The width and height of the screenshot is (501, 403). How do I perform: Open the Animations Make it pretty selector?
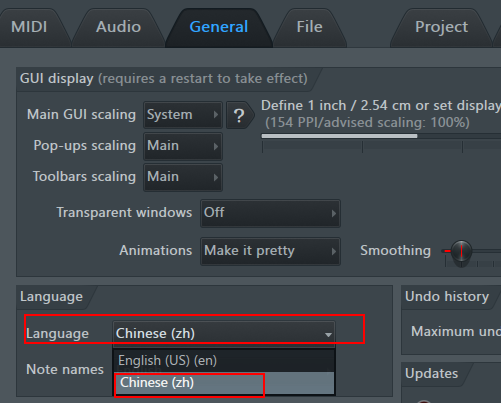[x=270, y=251]
